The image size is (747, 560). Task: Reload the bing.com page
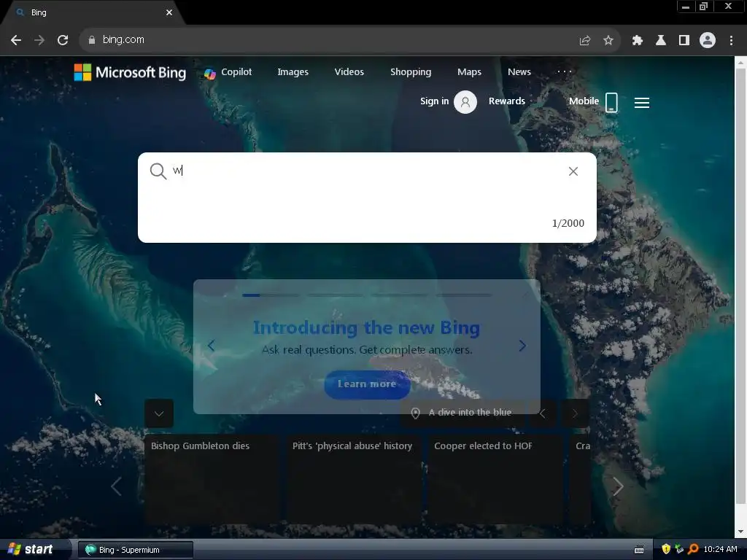63,40
